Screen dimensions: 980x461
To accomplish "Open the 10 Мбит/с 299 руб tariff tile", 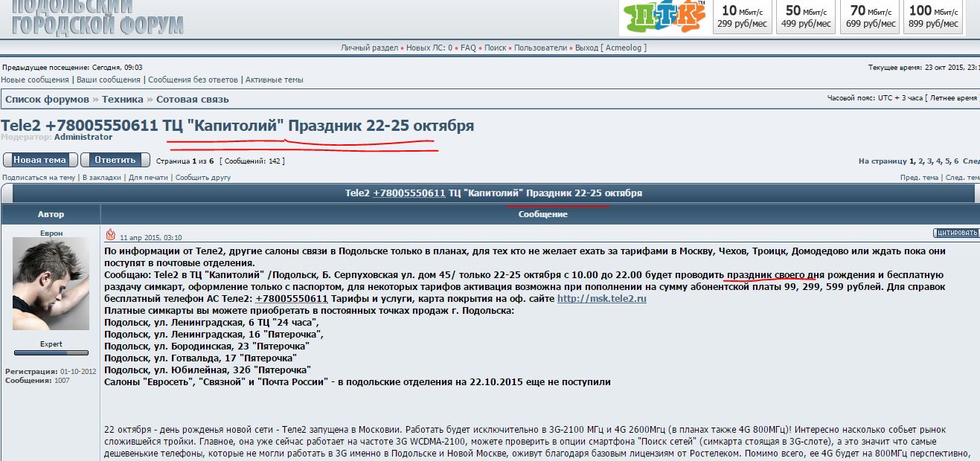I will pos(742,17).
